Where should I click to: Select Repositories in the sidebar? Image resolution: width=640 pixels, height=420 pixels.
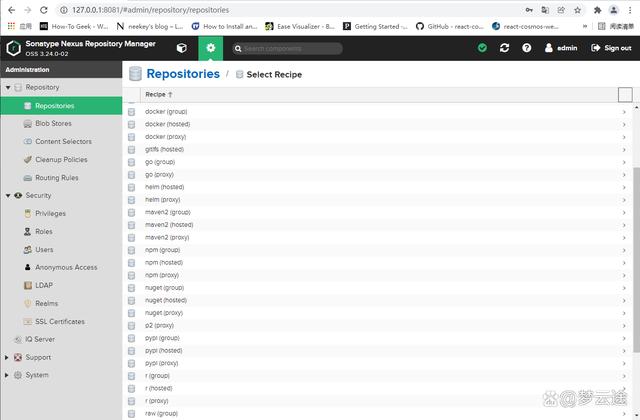coord(61,106)
